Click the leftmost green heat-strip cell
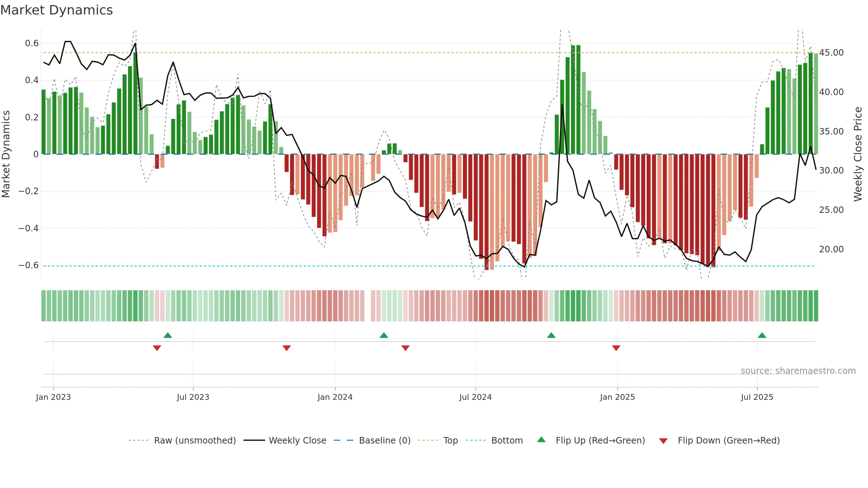This screenshot has height=488, width=868. (43, 306)
